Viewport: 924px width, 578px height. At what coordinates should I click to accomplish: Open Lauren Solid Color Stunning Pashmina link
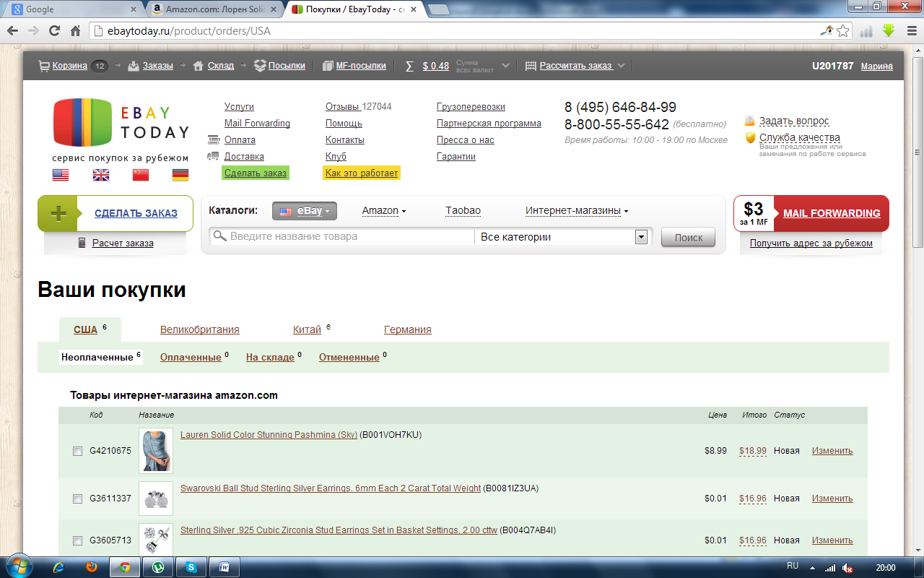click(x=269, y=435)
